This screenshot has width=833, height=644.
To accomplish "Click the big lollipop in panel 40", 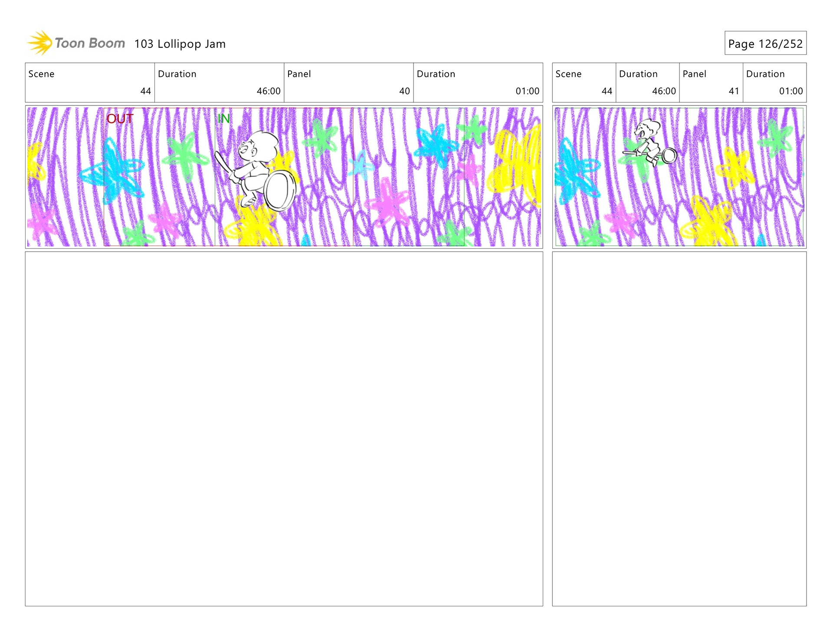I will pos(280,190).
